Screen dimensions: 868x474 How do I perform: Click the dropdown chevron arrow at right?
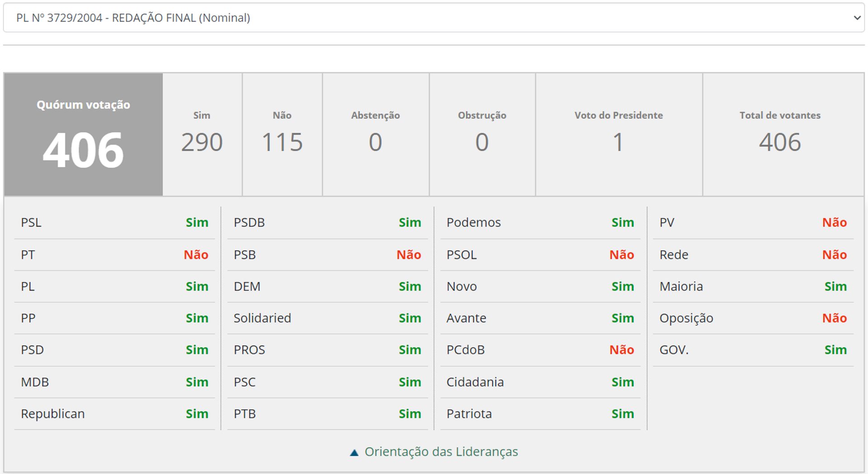(856, 18)
